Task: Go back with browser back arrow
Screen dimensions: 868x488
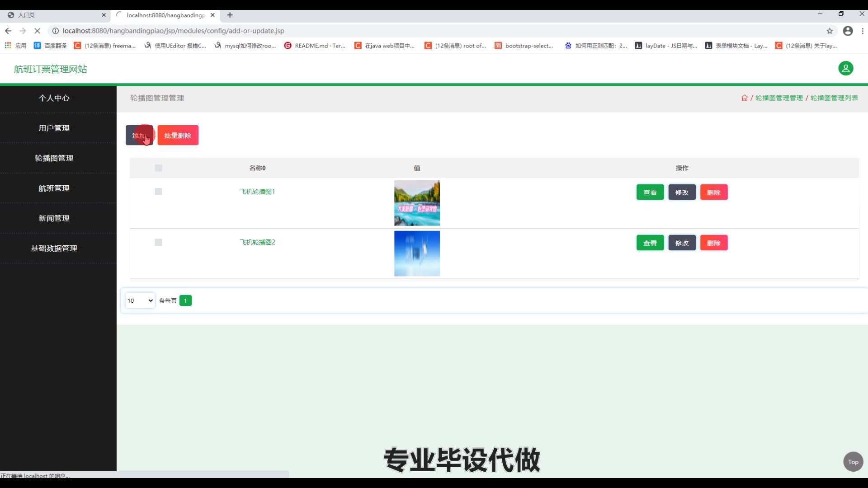Action: click(8, 31)
